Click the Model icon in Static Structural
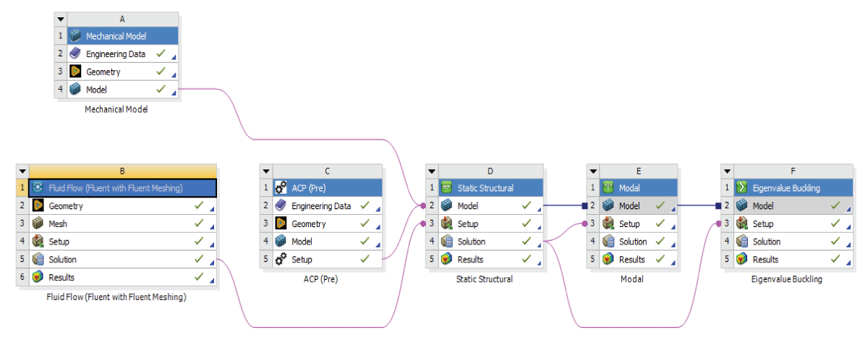The image size is (868, 345). coord(446,206)
